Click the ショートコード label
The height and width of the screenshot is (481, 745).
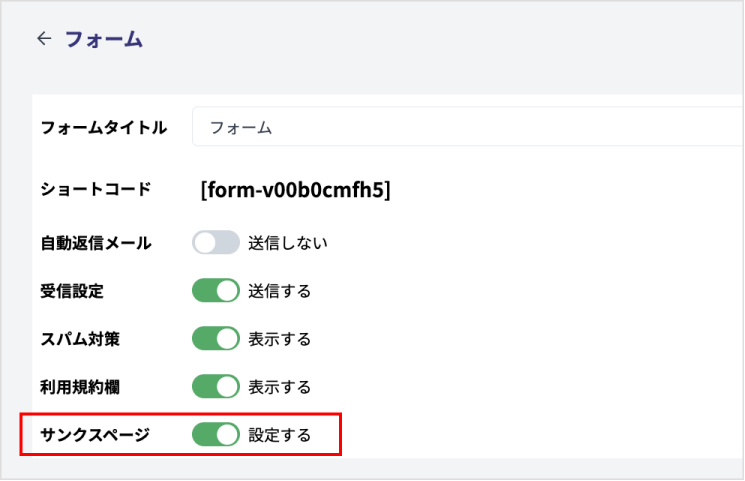tap(95, 189)
